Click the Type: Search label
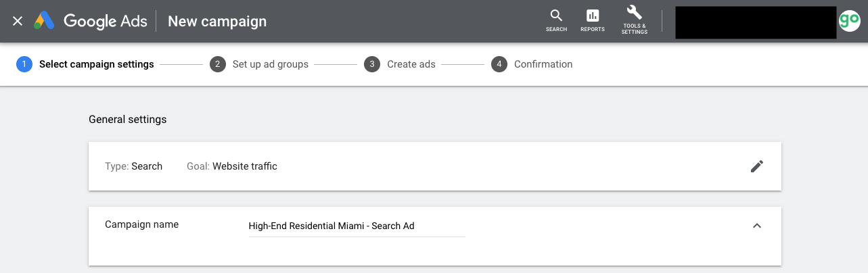 click(x=134, y=166)
